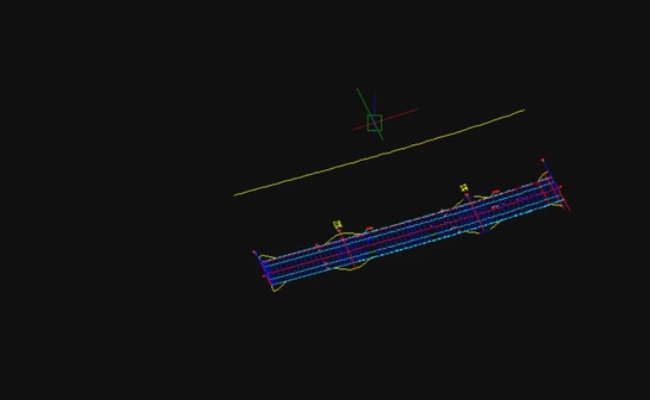Viewport: 650px width, 400px height.
Task: Select the red sample line below the right label
Action: 475,213
